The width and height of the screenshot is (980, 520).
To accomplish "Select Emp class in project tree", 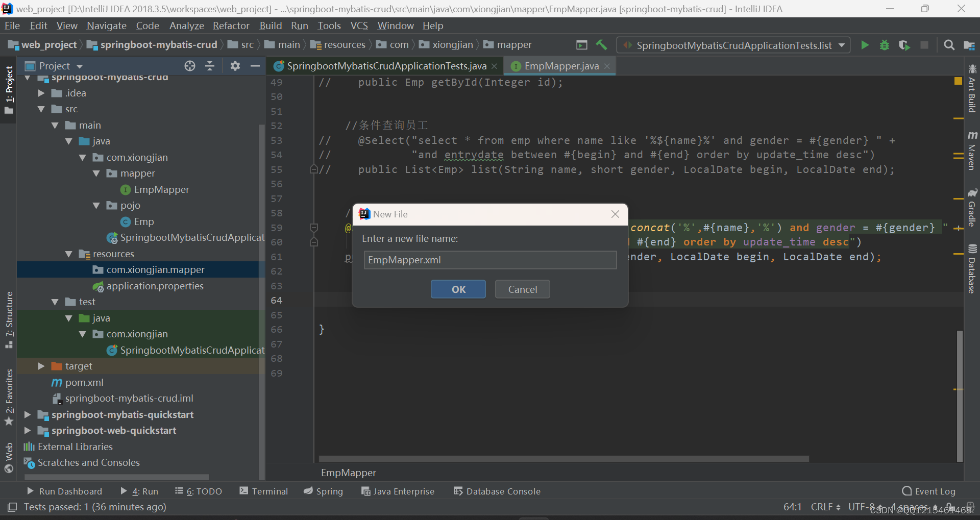I will coord(144,221).
